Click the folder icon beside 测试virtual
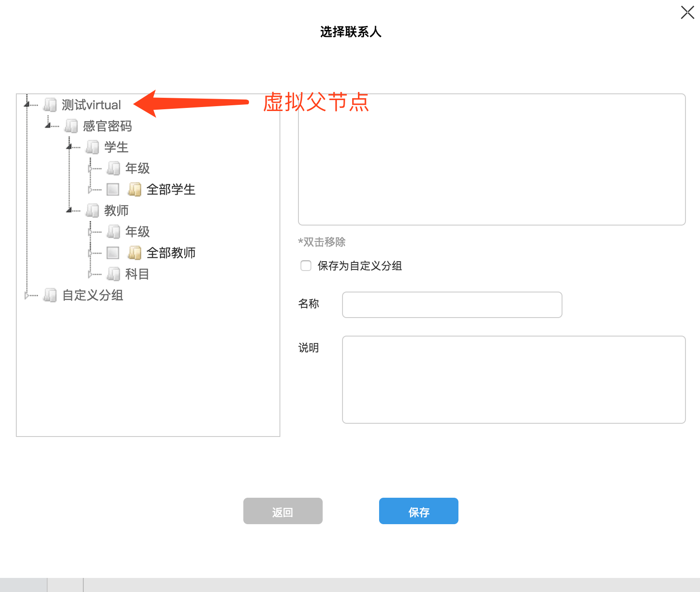 point(50,105)
